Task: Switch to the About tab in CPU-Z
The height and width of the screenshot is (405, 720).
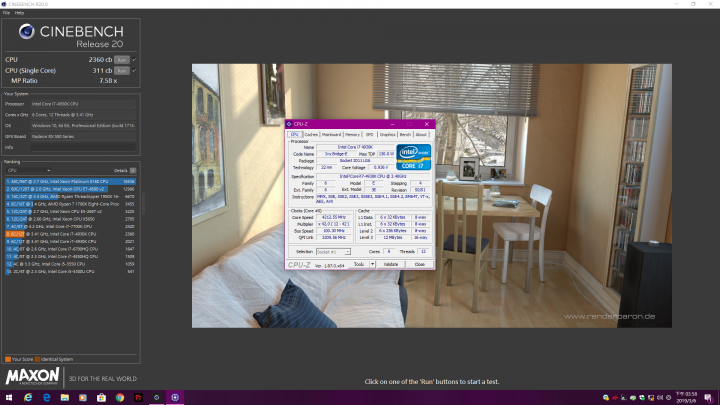Action: click(x=421, y=135)
